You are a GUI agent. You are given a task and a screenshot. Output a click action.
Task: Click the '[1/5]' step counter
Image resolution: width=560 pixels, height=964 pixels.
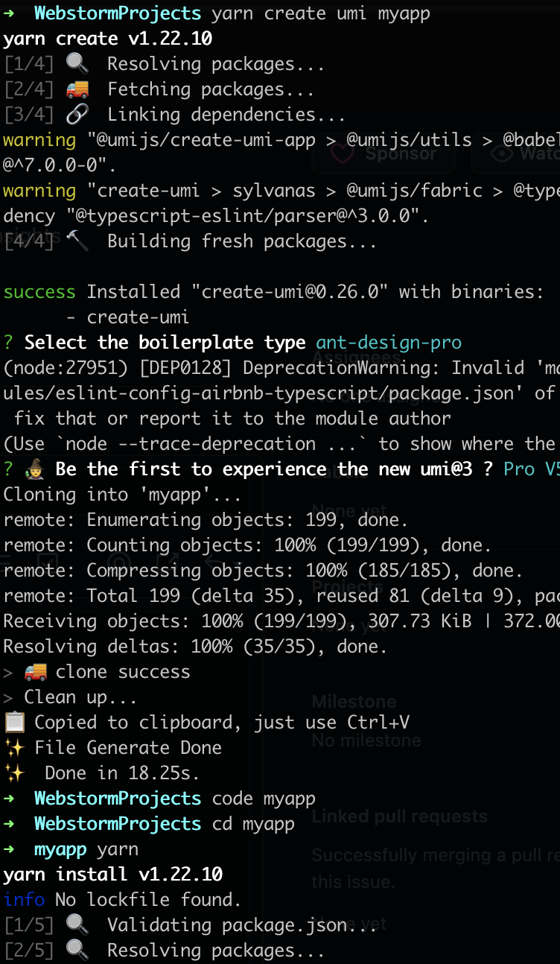[29, 925]
